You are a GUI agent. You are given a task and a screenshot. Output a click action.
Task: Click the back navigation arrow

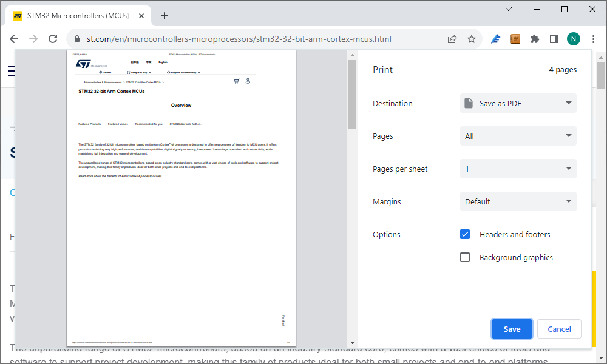[14, 38]
